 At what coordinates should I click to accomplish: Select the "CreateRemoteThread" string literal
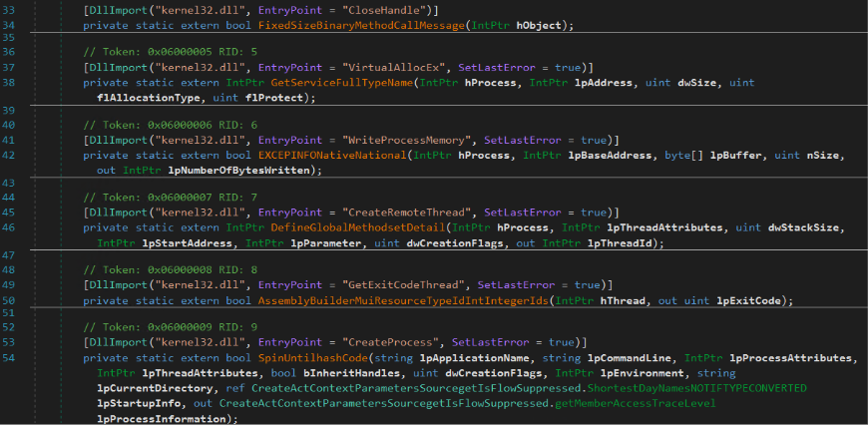pos(401,212)
